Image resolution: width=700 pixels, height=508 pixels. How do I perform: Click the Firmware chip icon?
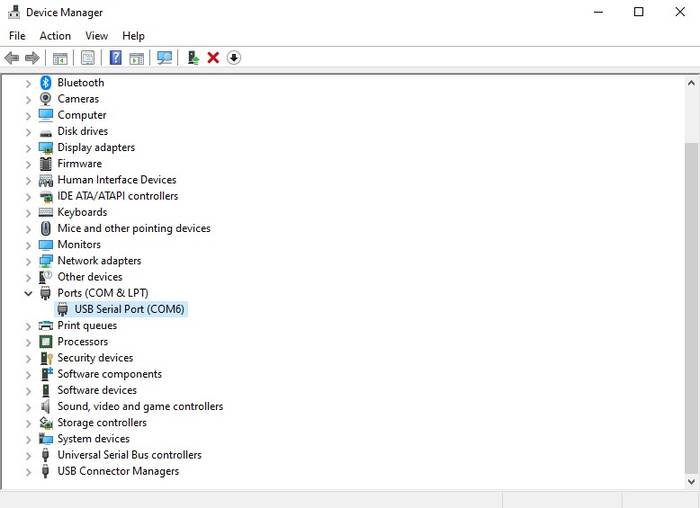click(46, 163)
